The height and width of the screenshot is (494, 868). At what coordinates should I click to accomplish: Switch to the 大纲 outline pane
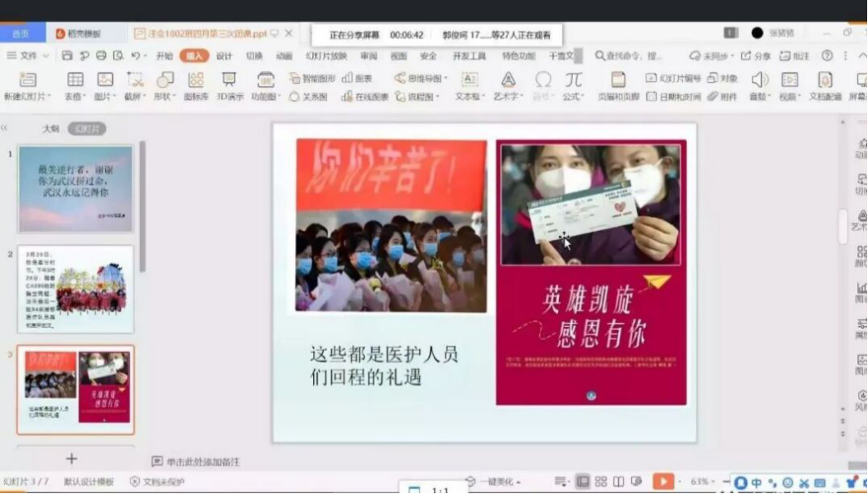(51, 129)
